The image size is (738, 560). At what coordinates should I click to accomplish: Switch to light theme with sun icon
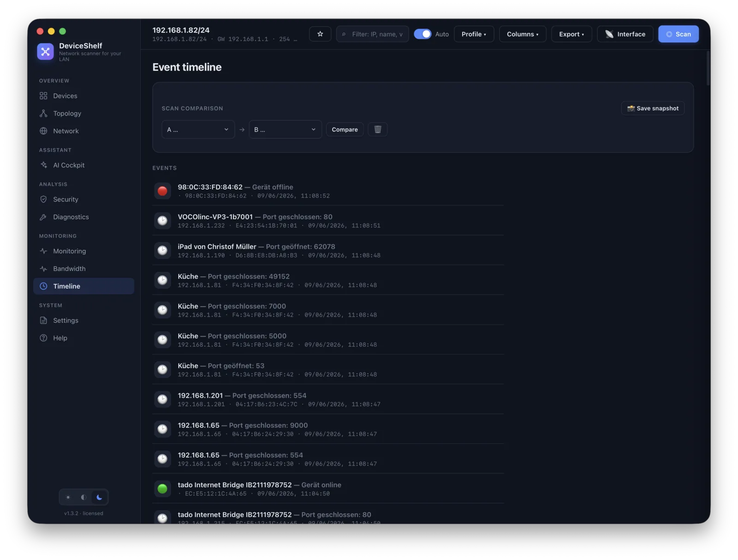point(68,497)
